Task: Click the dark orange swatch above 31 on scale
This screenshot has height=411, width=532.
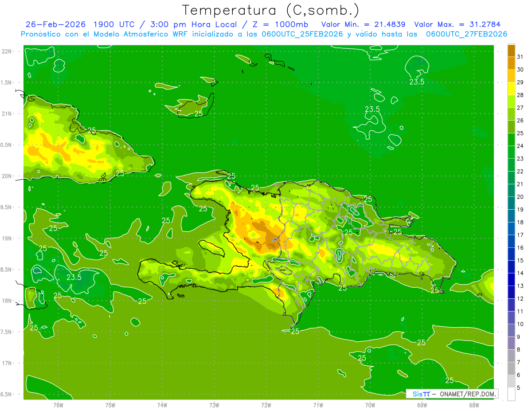Action: click(x=511, y=51)
